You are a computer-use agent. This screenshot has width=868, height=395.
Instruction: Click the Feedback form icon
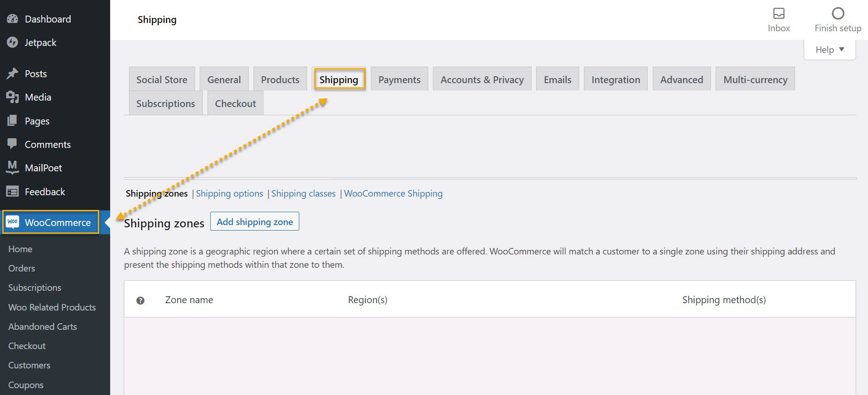(12, 192)
